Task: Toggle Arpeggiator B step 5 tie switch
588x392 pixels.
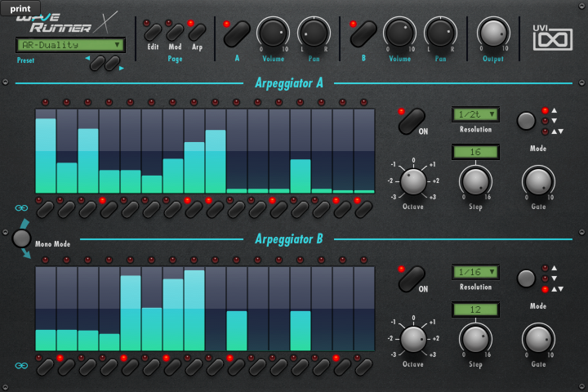Action: tap(131, 367)
